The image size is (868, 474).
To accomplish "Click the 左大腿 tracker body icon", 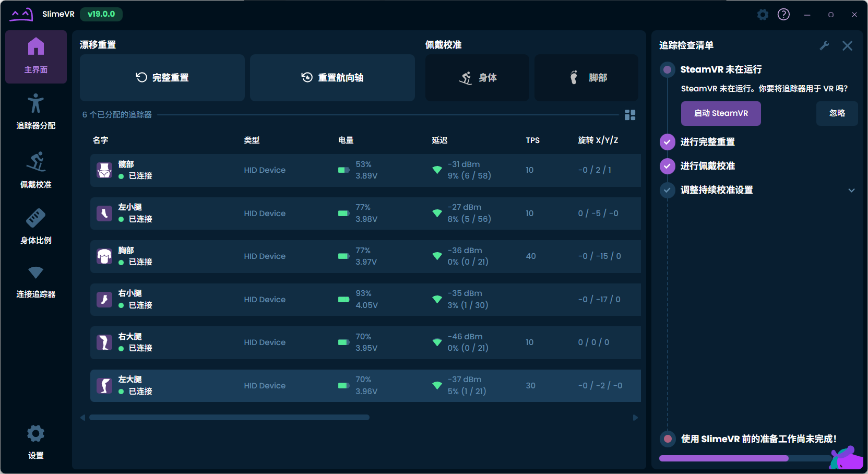I will click(104, 386).
